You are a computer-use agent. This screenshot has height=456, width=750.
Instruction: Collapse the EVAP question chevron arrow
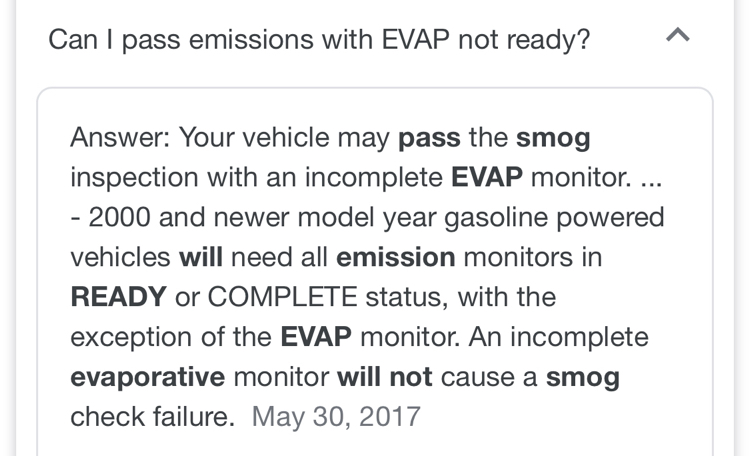[x=677, y=37]
